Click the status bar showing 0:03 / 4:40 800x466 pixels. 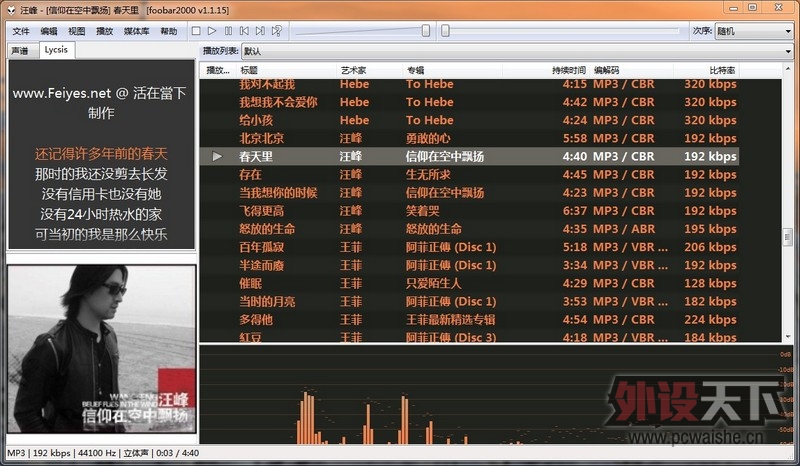[177, 453]
